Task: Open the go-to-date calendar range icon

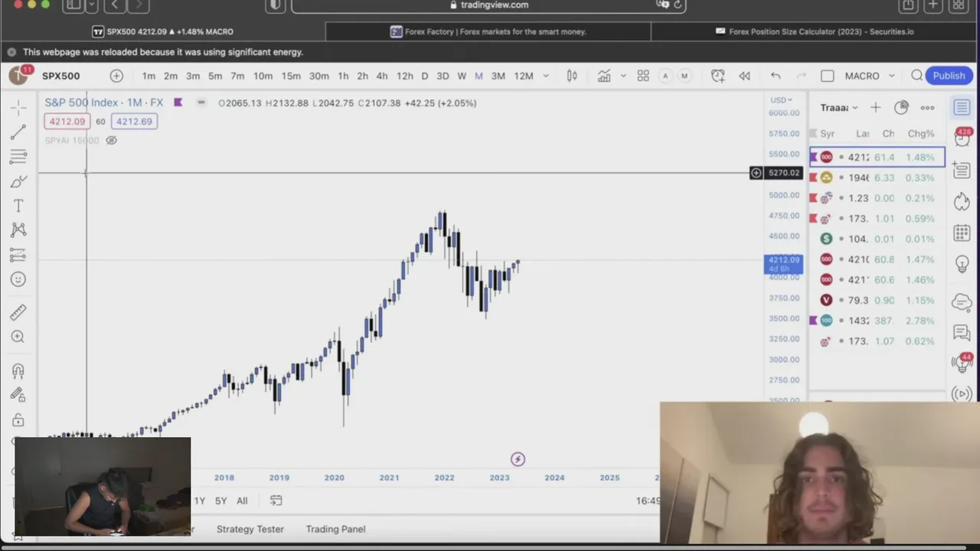Action: coord(276,500)
